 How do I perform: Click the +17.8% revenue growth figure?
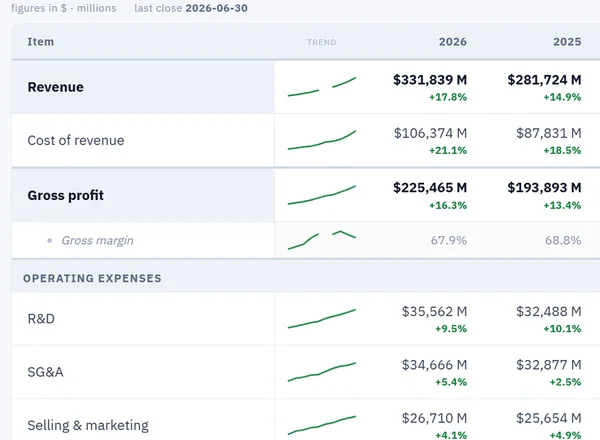click(x=448, y=97)
